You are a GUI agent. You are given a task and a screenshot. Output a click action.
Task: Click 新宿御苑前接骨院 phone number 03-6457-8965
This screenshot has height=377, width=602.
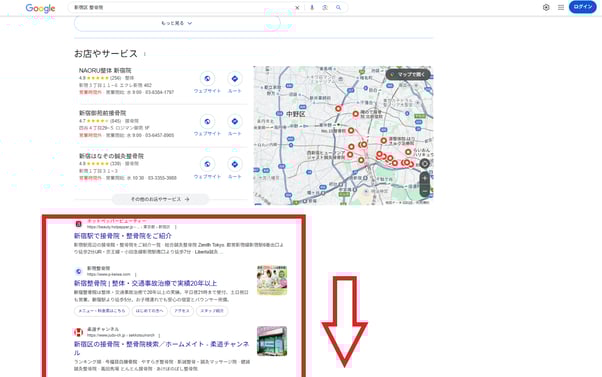[x=160, y=135]
